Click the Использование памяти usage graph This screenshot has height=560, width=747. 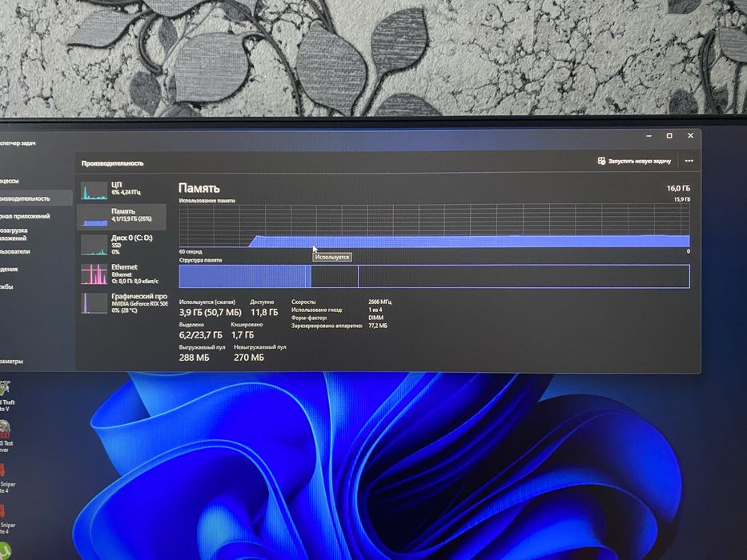[435, 226]
